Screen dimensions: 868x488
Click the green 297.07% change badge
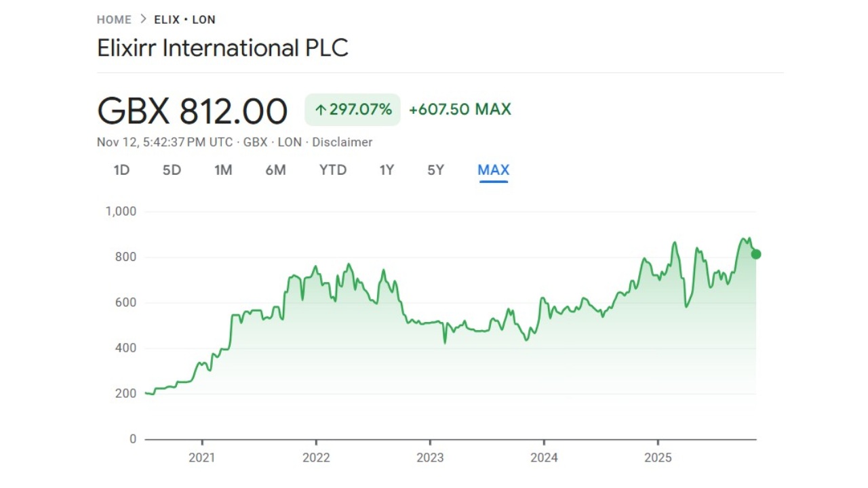pyautogui.click(x=352, y=109)
